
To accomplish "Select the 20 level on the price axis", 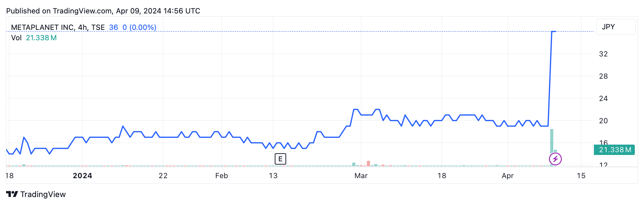I will [x=603, y=121].
